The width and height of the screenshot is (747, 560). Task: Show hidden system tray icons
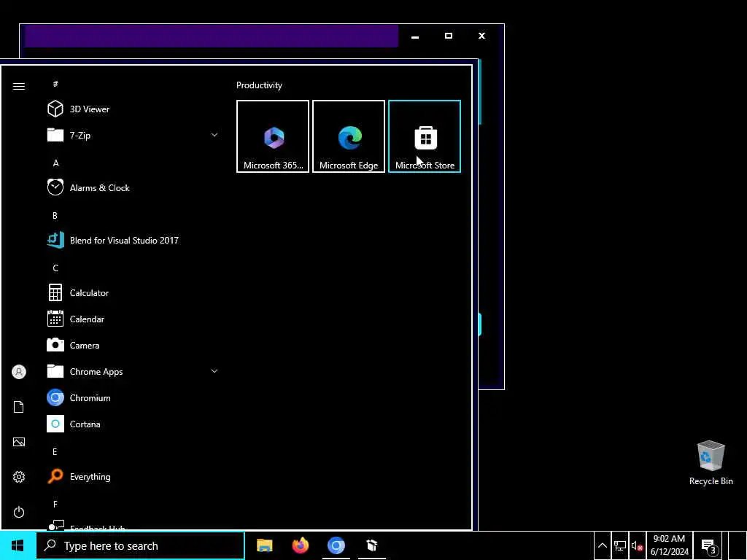602,545
